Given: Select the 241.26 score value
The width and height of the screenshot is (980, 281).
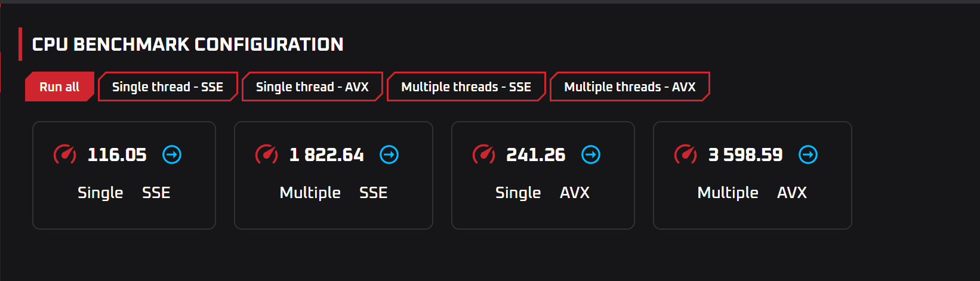Looking at the screenshot, I should tap(536, 155).
